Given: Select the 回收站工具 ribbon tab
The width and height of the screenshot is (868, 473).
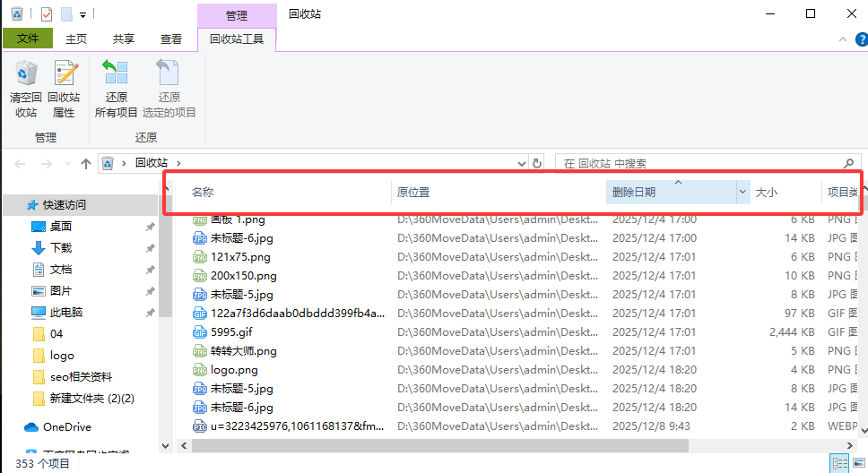Looking at the screenshot, I should click(237, 39).
